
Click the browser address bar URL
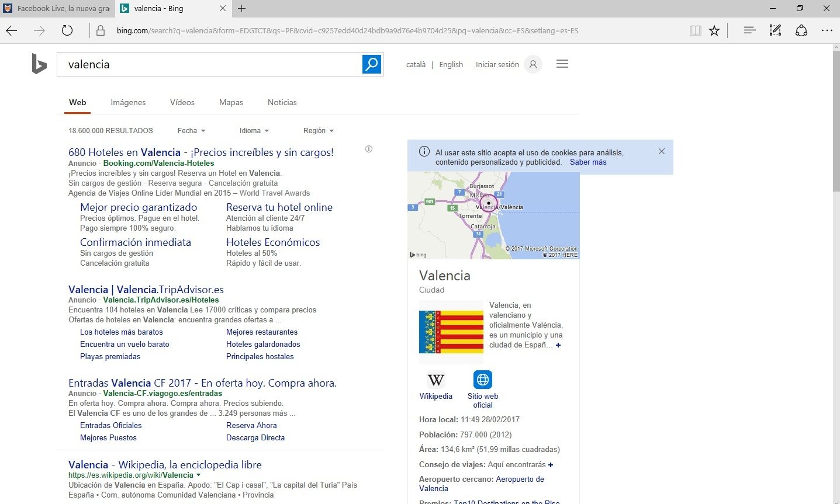[347, 31]
